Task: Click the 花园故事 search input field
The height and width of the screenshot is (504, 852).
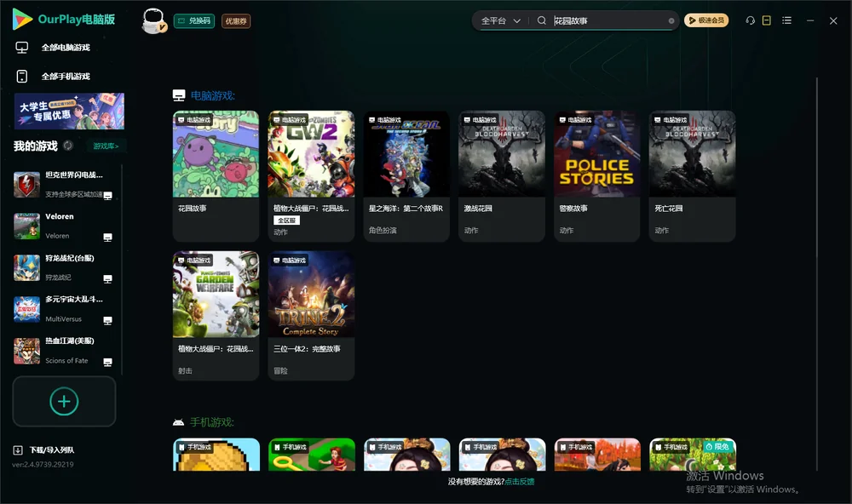Action: point(610,20)
